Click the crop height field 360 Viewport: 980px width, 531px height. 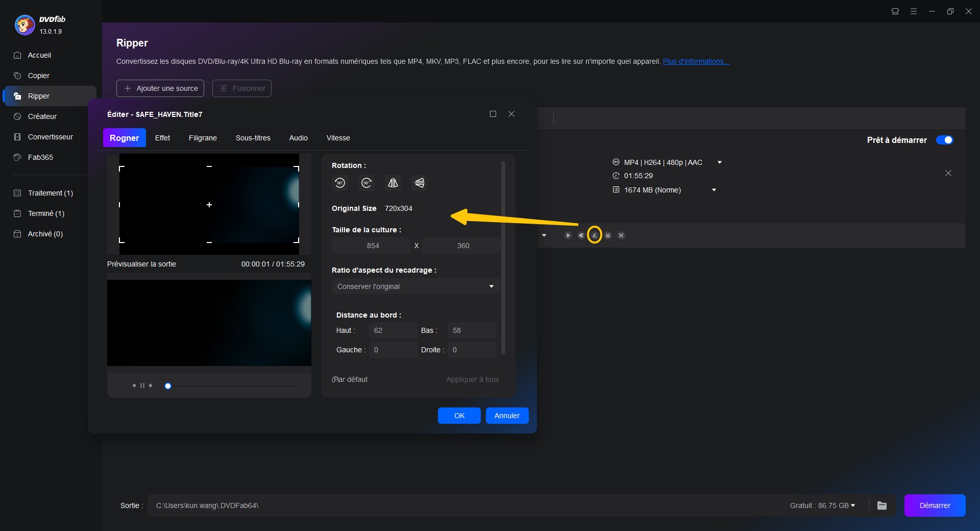461,246
